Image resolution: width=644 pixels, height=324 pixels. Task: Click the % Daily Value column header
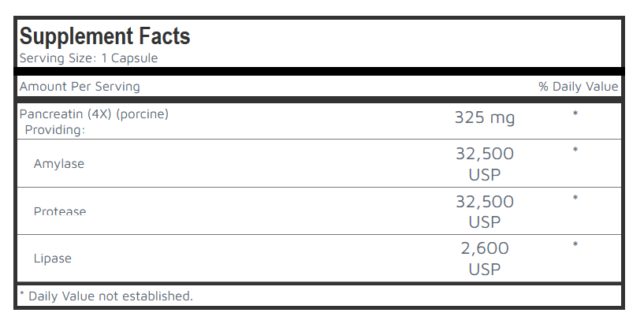pyautogui.click(x=578, y=87)
